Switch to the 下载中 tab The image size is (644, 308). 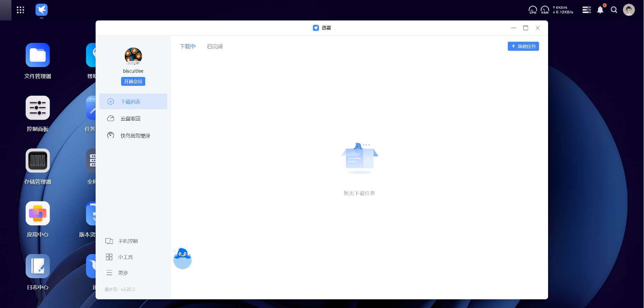[x=187, y=46]
